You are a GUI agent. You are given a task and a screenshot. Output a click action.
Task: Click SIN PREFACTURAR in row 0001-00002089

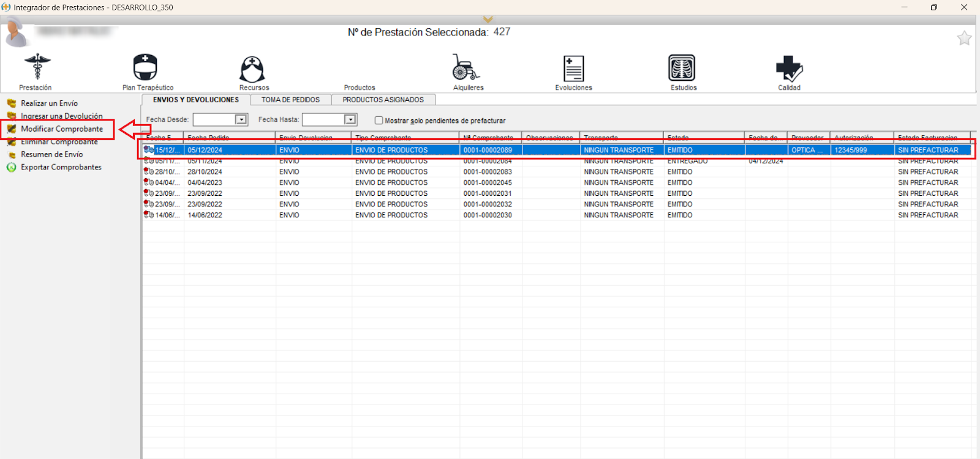[928, 150]
